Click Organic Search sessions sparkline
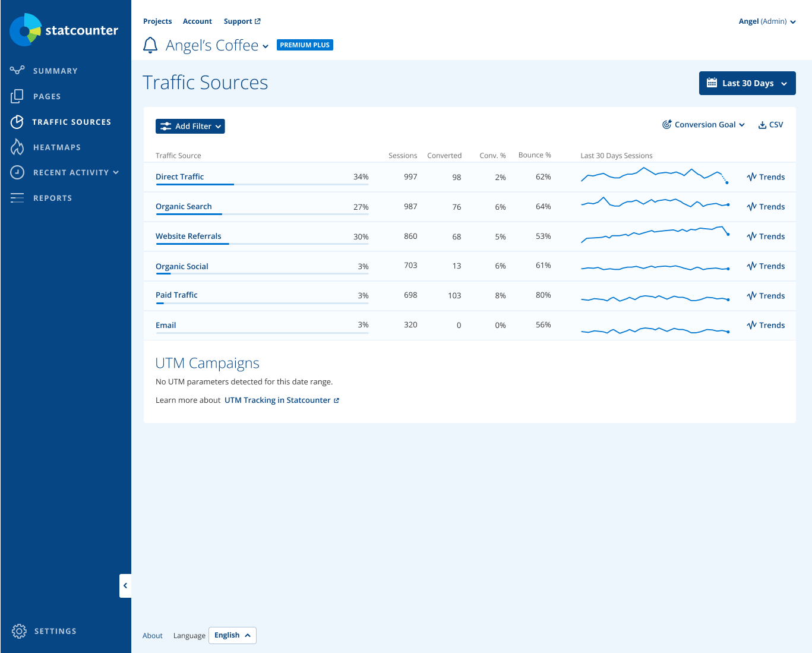 [x=655, y=203]
